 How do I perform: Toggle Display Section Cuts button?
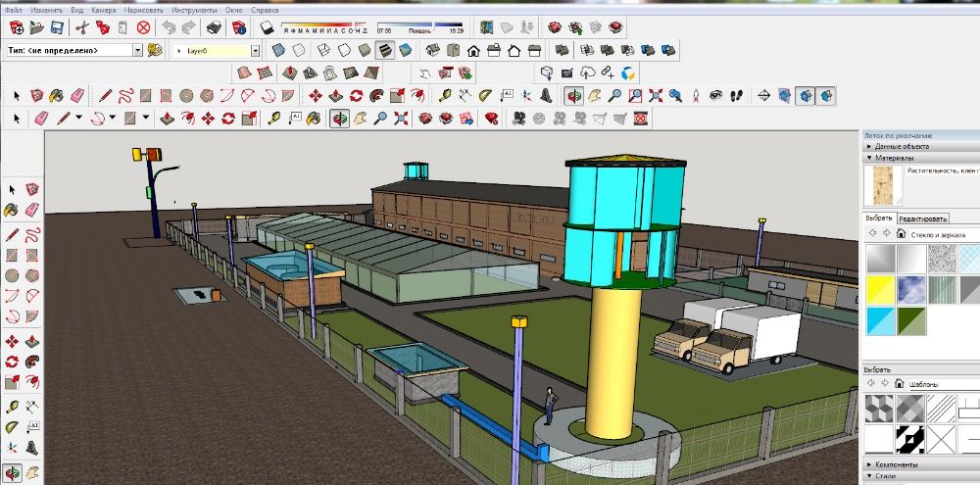(x=805, y=96)
